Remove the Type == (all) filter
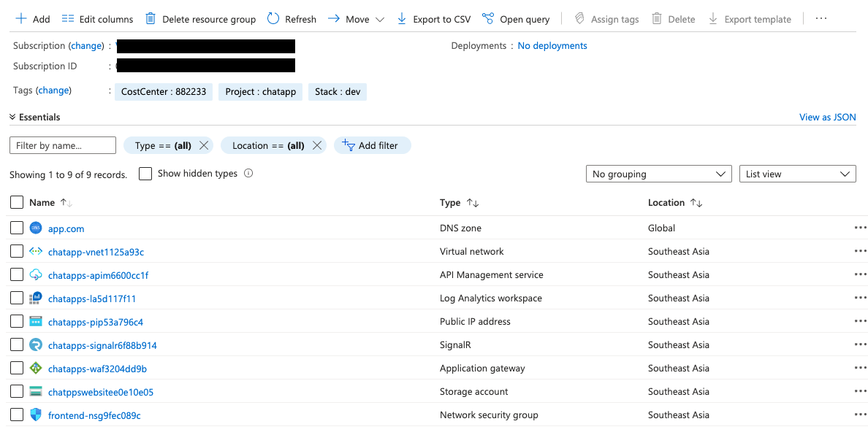868x443 pixels. (x=204, y=145)
